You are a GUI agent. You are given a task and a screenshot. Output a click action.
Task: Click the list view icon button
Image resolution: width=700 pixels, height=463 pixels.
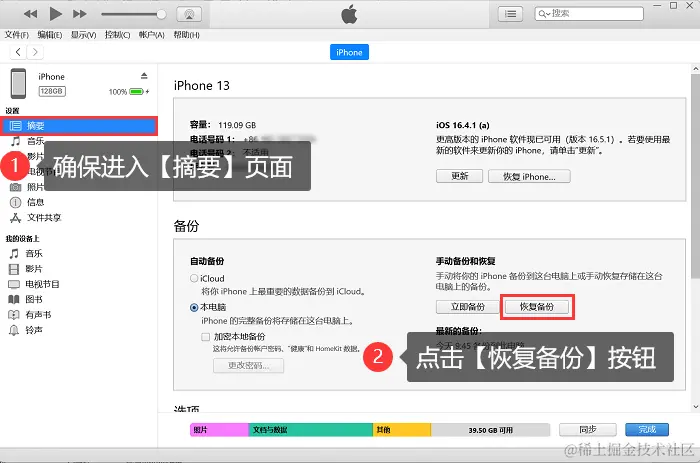[510, 14]
